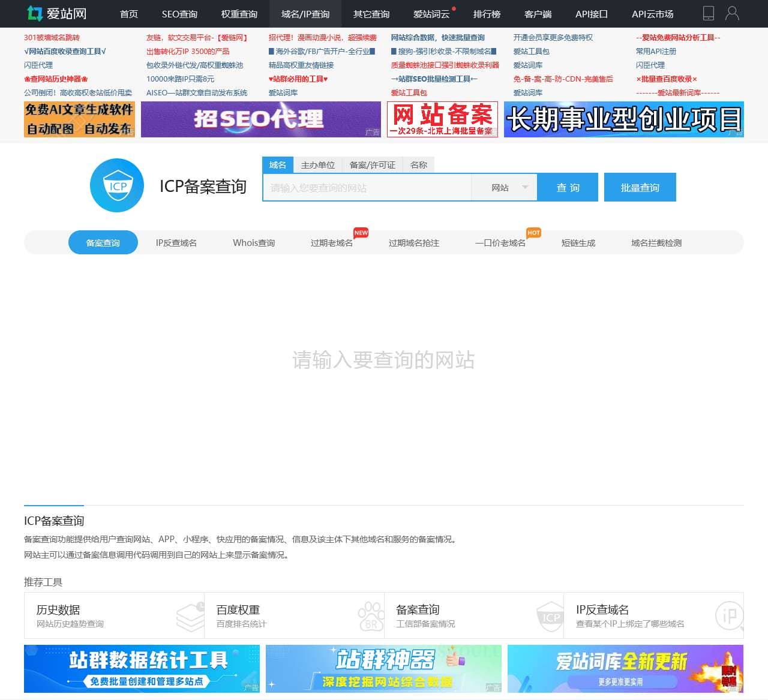768x700 pixels.
Task: Select the 名称 search tab
Action: point(419,165)
